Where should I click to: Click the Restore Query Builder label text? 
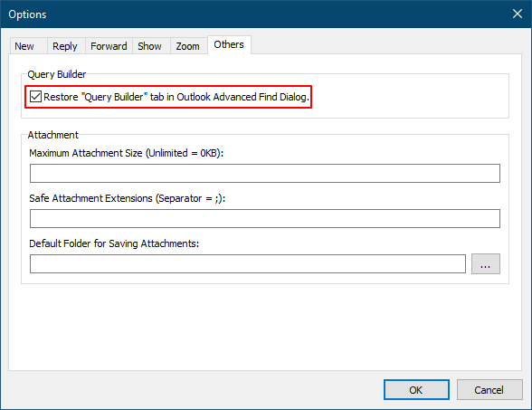coord(176,97)
